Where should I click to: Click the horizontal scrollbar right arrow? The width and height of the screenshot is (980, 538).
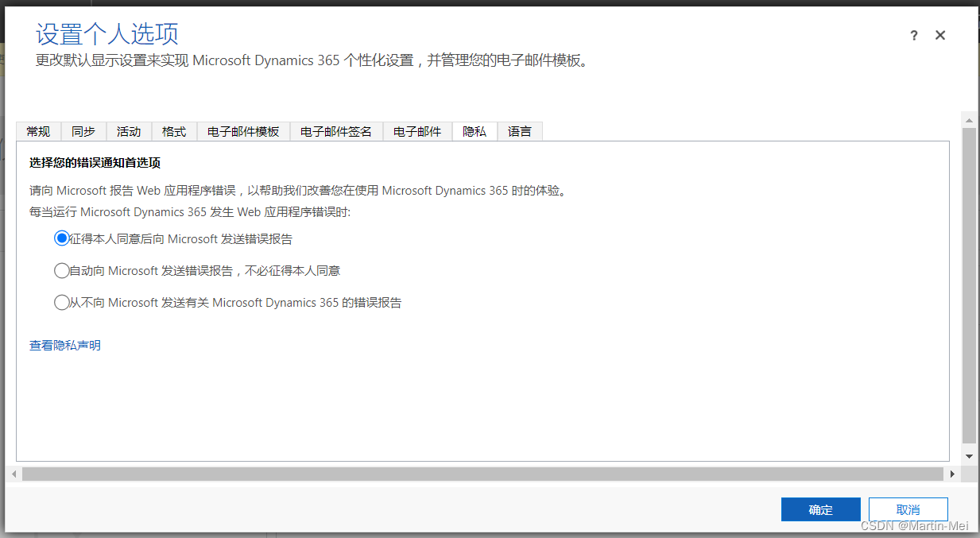[953, 474]
